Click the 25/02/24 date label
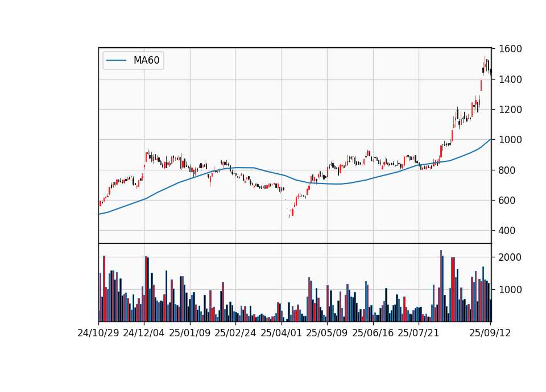 pos(235,333)
